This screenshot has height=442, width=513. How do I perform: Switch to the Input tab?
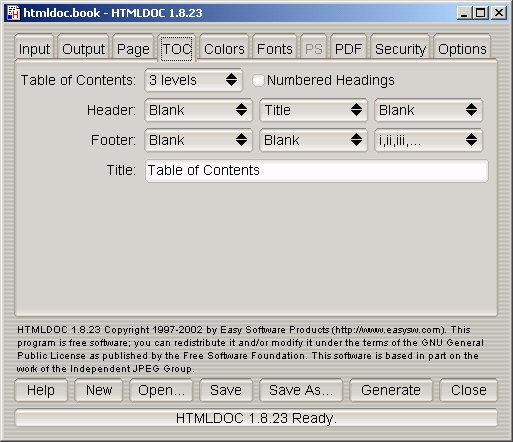click(x=34, y=48)
